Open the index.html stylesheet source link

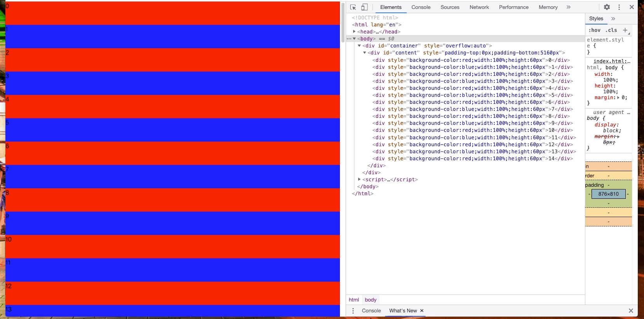coord(612,61)
